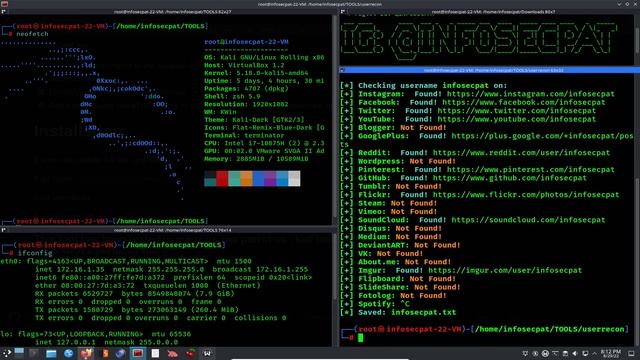Click 'inet 172.16.1.35' in the ifconfig output
The image size is (640, 360).
70,269
